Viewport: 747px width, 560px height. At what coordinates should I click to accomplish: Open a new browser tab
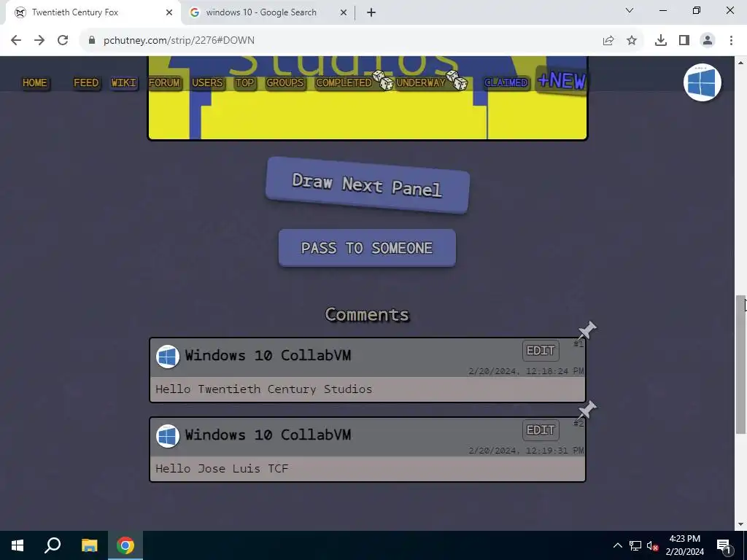tap(371, 13)
